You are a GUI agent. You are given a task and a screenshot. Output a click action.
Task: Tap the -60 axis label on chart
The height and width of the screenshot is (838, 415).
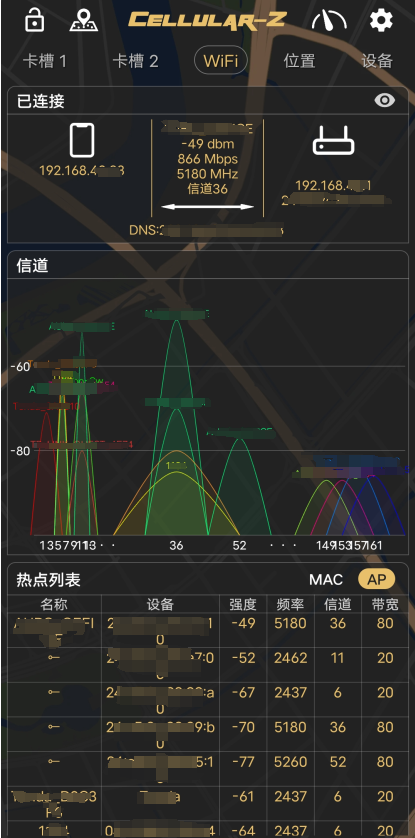pyautogui.click(x=20, y=367)
